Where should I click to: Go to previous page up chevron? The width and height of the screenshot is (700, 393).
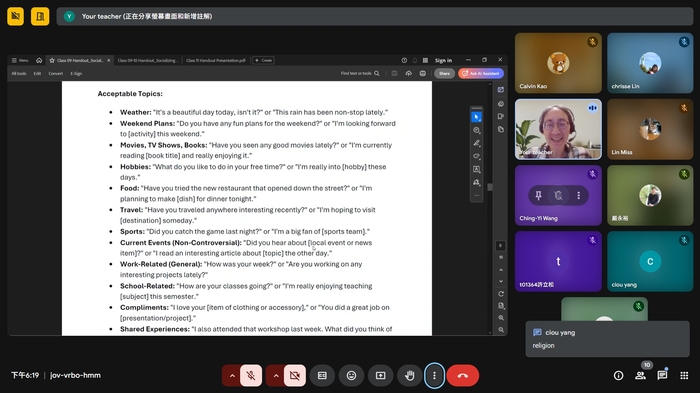pos(501,270)
